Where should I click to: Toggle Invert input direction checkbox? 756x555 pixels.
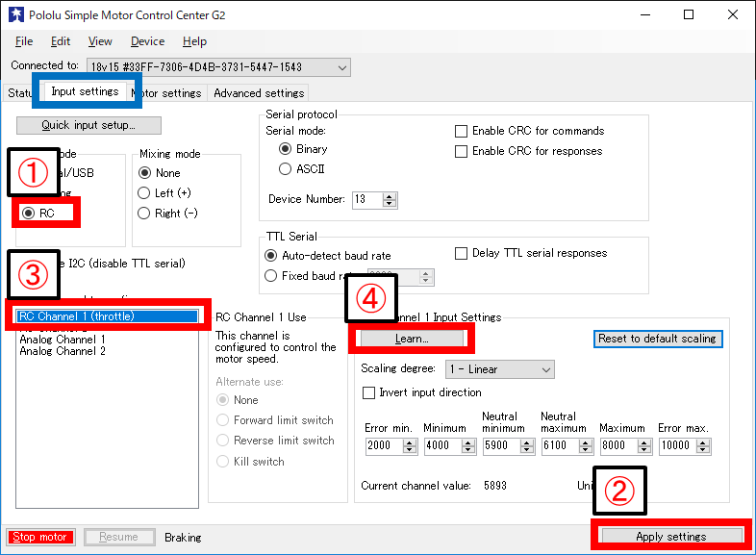click(422, 392)
